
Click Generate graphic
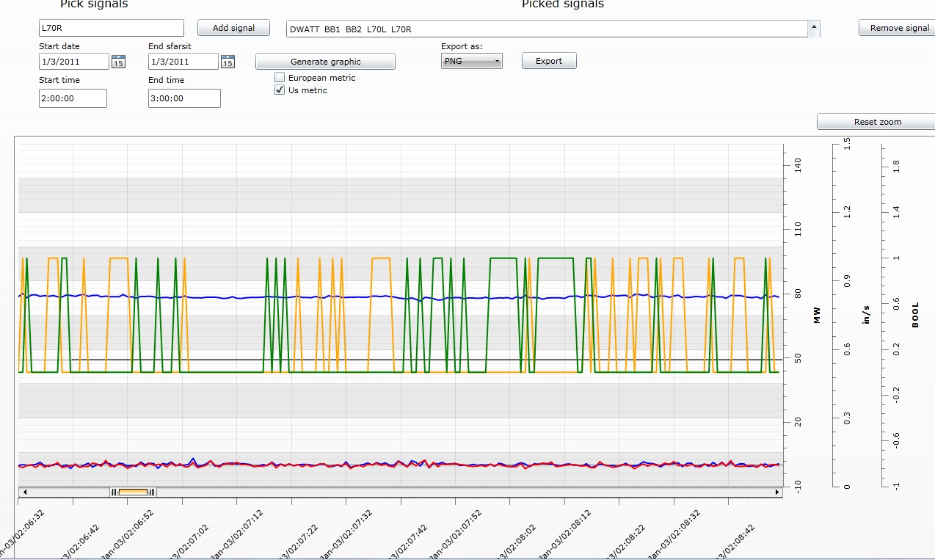tap(325, 62)
